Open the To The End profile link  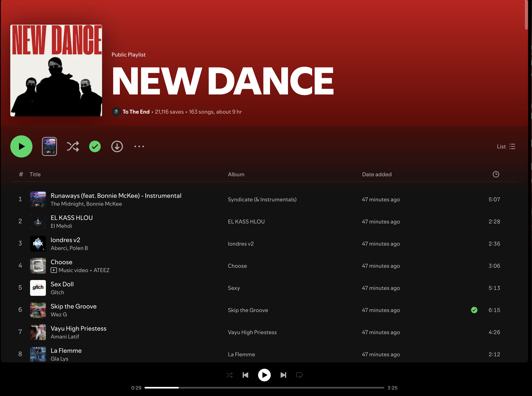[x=136, y=112]
